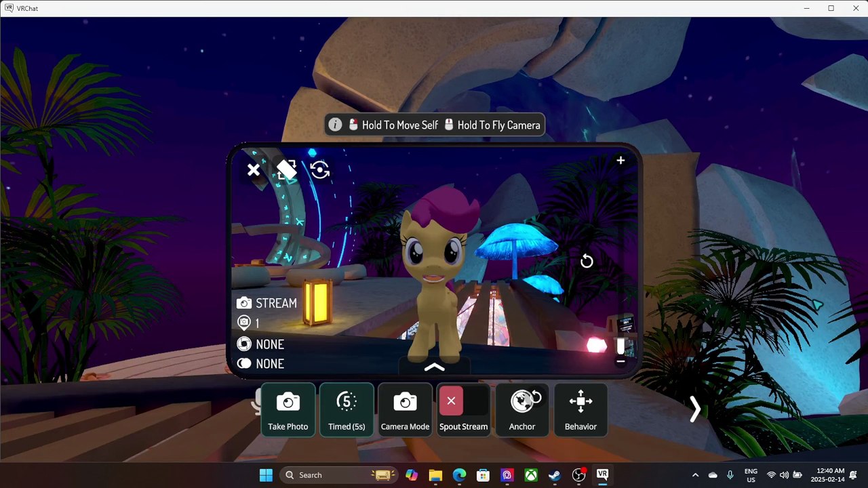Image resolution: width=868 pixels, height=488 pixels.
Task: Open the purple headphones app in the taskbar
Action: (x=507, y=475)
